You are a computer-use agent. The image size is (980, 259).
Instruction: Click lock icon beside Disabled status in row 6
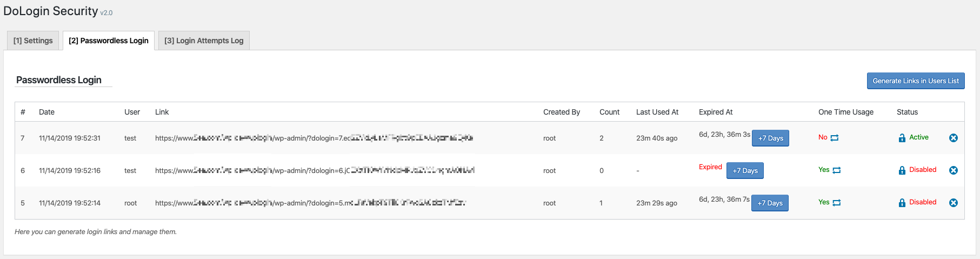tap(902, 170)
